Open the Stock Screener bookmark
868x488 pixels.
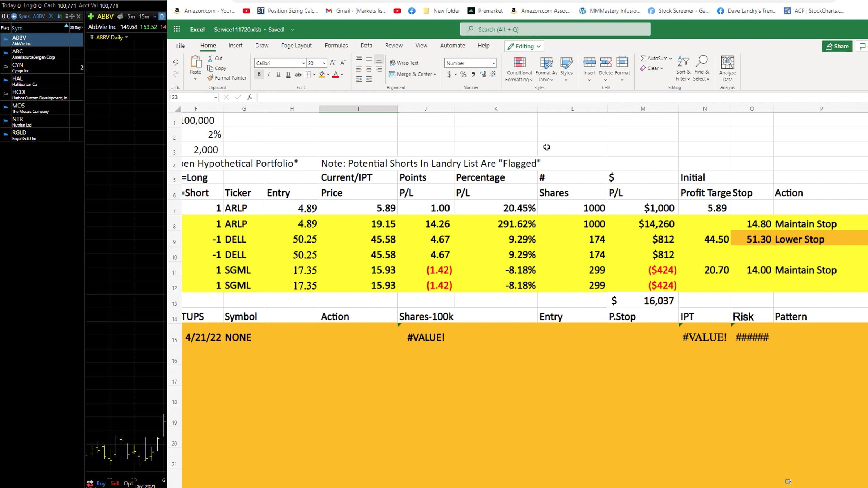[x=678, y=11]
